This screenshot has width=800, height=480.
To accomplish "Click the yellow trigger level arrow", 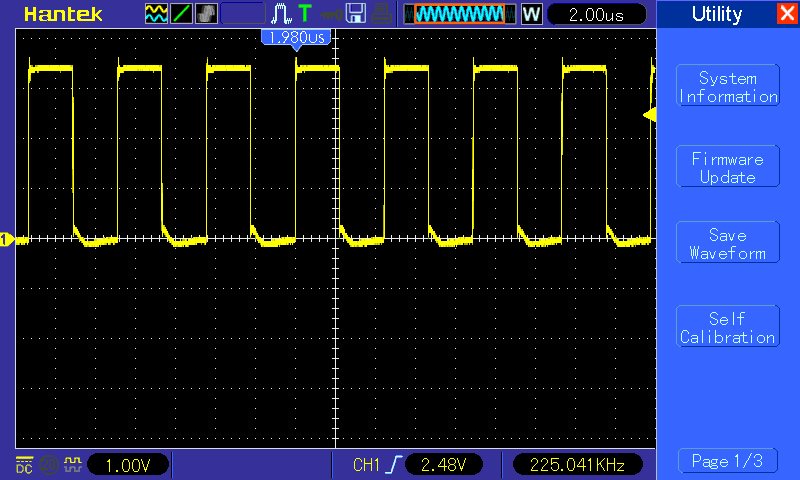I will [649, 115].
